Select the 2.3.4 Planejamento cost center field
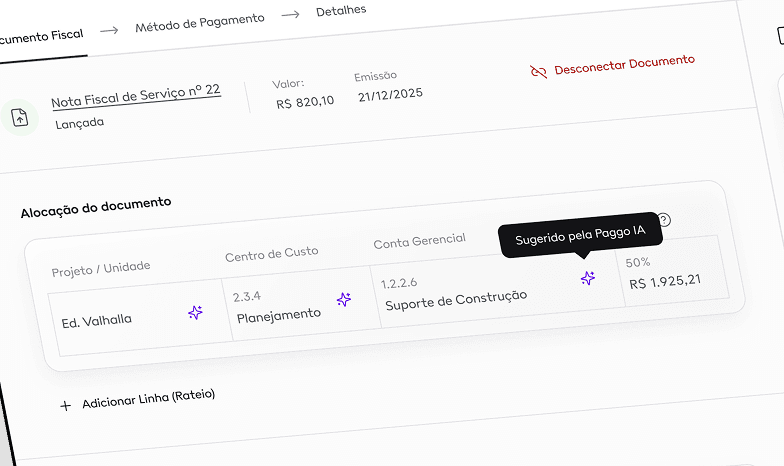 coord(301,304)
